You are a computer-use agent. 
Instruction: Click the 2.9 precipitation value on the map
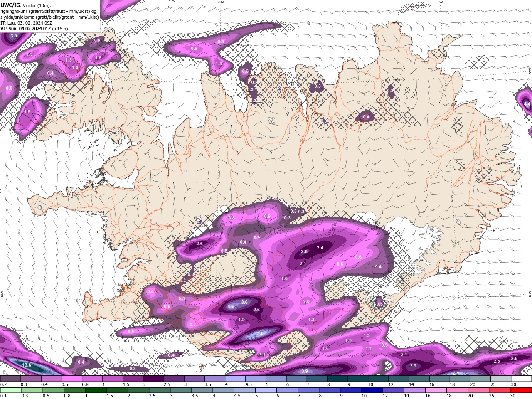(413, 366)
